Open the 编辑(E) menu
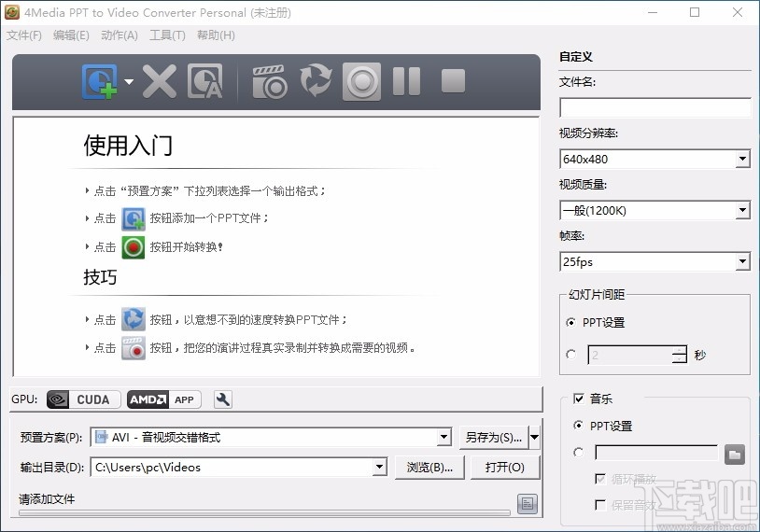The height and width of the screenshot is (532, 760). pyautogui.click(x=71, y=35)
